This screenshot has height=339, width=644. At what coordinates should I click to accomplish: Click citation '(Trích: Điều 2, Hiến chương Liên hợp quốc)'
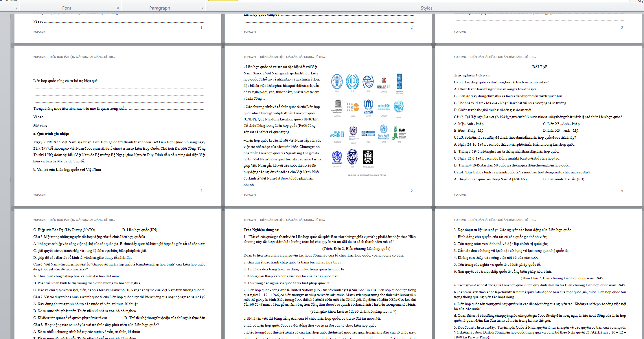(356, 249)
